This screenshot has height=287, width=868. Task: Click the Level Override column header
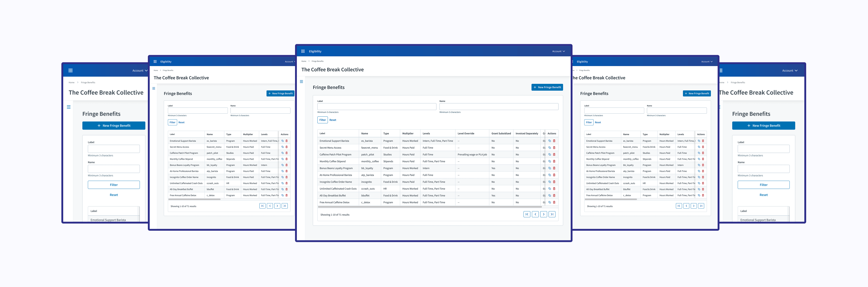[x=466, y=133]
